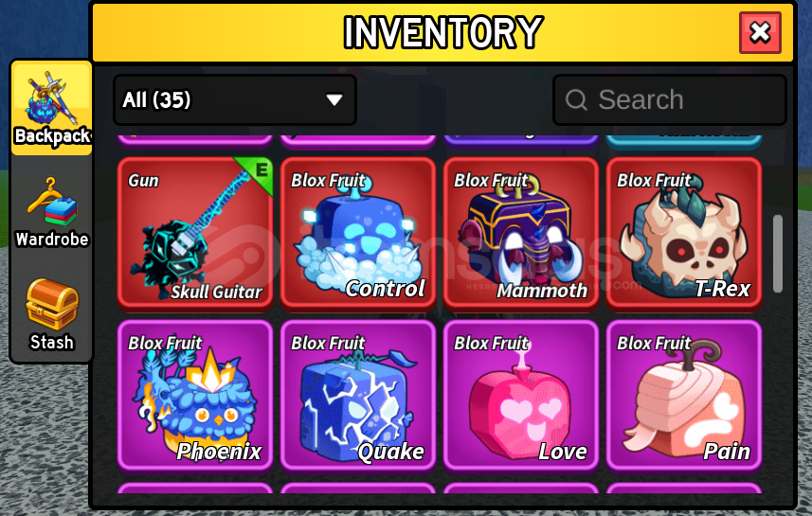Expand the All (35) filter dropdown

tap(235, 99)
